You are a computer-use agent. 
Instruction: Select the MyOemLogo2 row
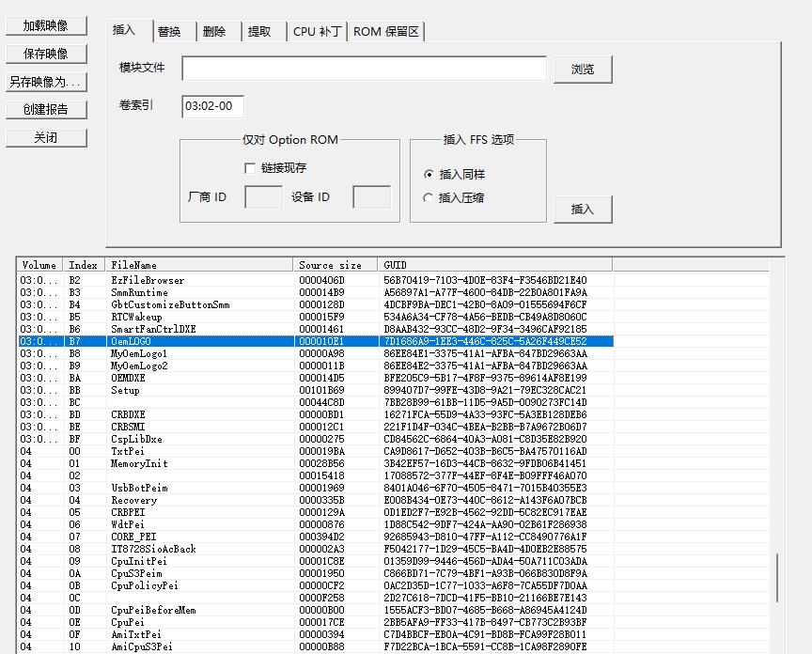point(316,366)
